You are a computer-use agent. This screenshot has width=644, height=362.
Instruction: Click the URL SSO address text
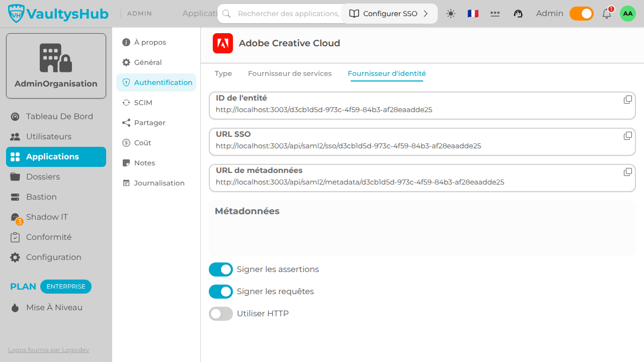pyautogui.click(x=348, y=146)
